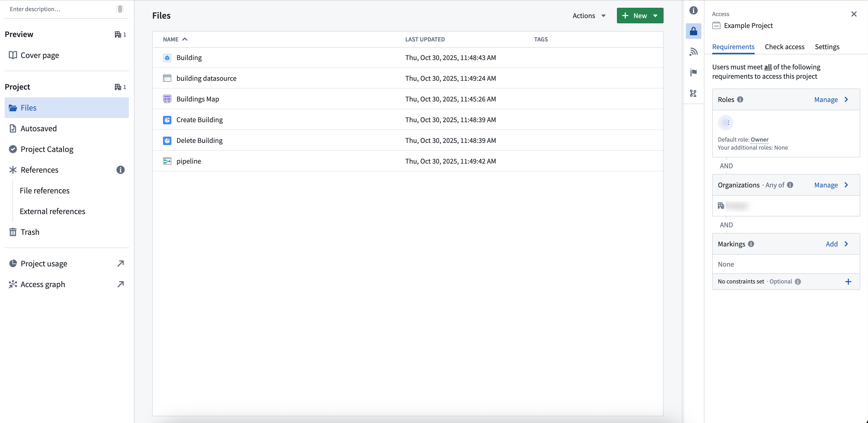The height and width of the screenshot is (423, 868).
Task: Open the Actions dropdown
Action: click(x=588, y=15)
